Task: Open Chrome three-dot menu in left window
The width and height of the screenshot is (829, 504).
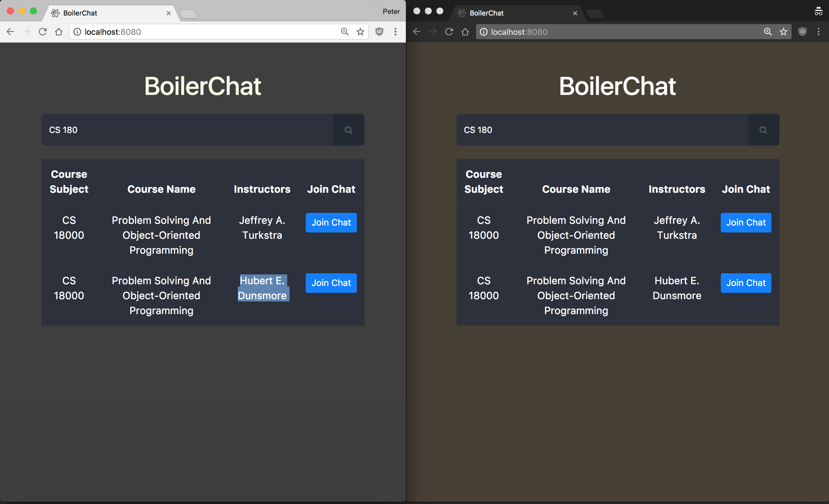Action: pyautogui.click(x=395, y=32)
